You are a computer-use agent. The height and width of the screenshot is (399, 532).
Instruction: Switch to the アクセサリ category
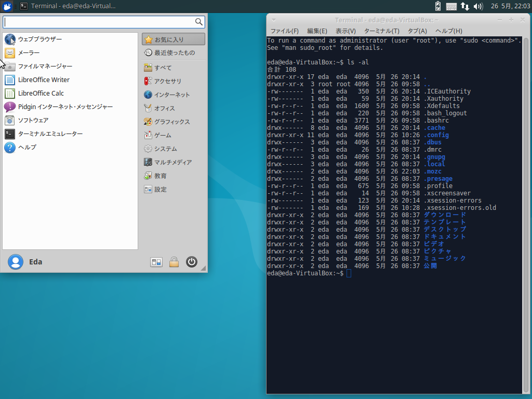[174, 81]
